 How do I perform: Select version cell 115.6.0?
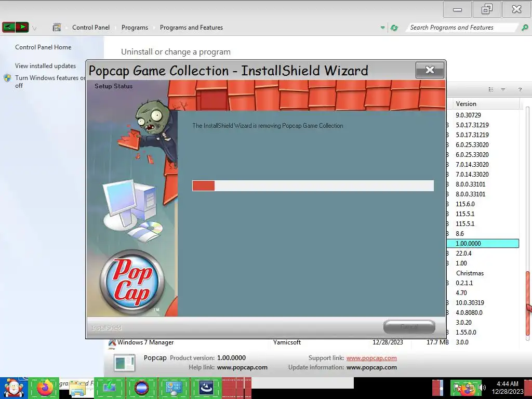coord(465,204)
